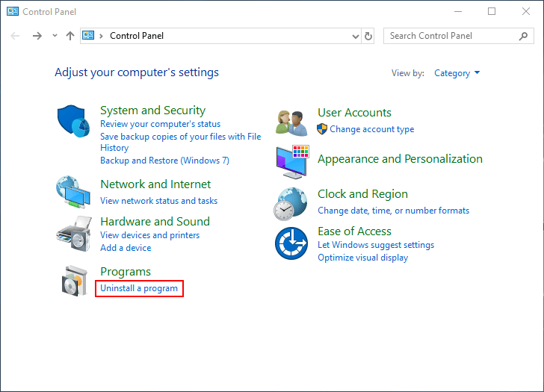Screen dimensions: 544x392
Task: Open the Network and Internet globe icon
Action: coord(73,192)
